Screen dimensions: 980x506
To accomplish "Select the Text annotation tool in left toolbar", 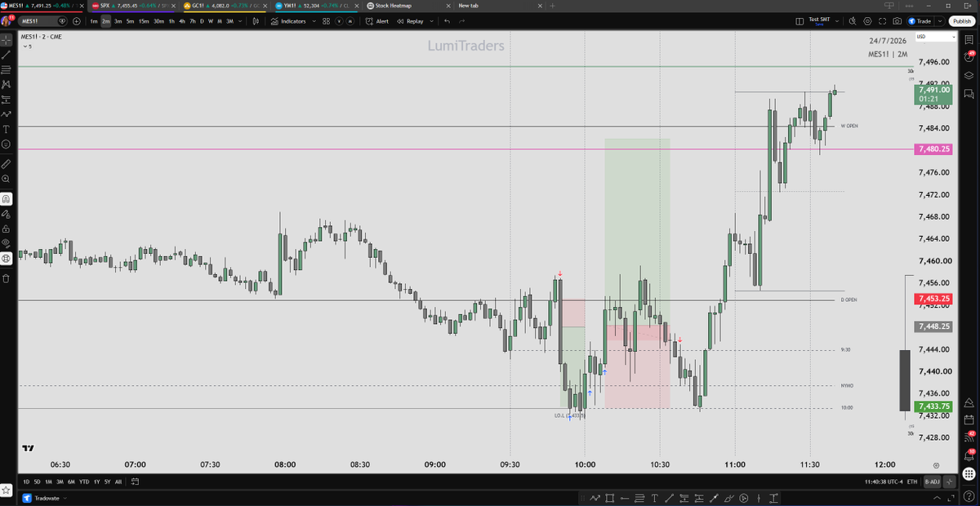I will 6,129.
